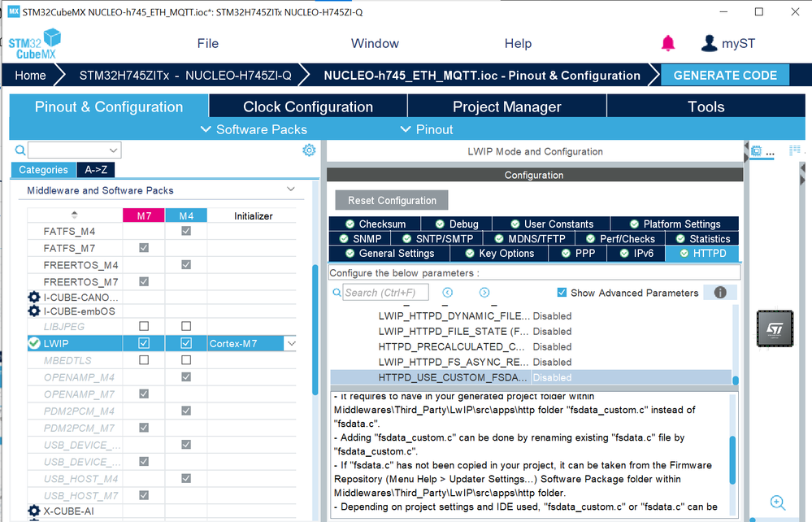Click the myST user account icon
Image resolution: width=812 pixels, height=522 pixels.
click(709, 43)
